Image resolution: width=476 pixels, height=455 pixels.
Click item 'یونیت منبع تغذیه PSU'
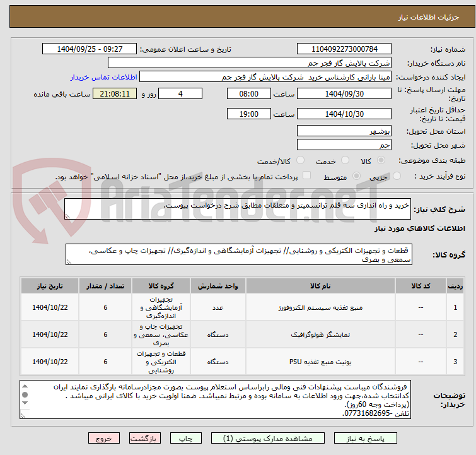(320, 362)
